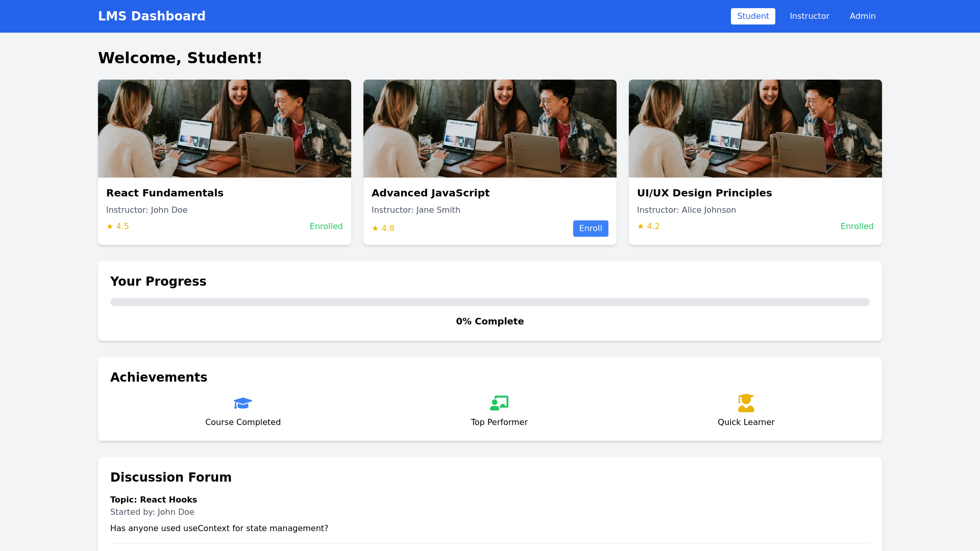The image size is (980, 551).
Task: Click the UI/UX Design Principles title
Action: [704, 193]
